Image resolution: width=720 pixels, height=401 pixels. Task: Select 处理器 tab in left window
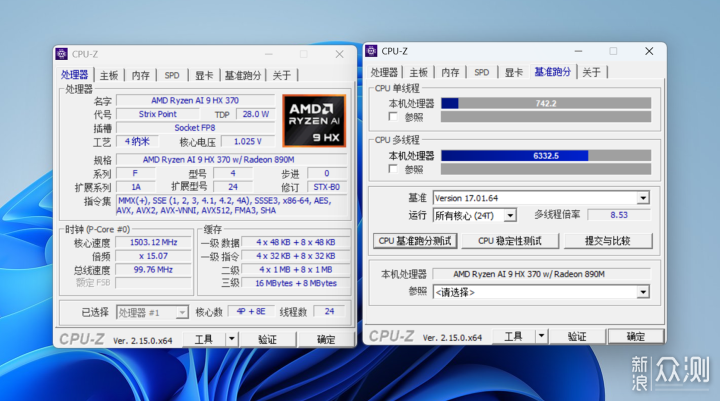[75, 75]
